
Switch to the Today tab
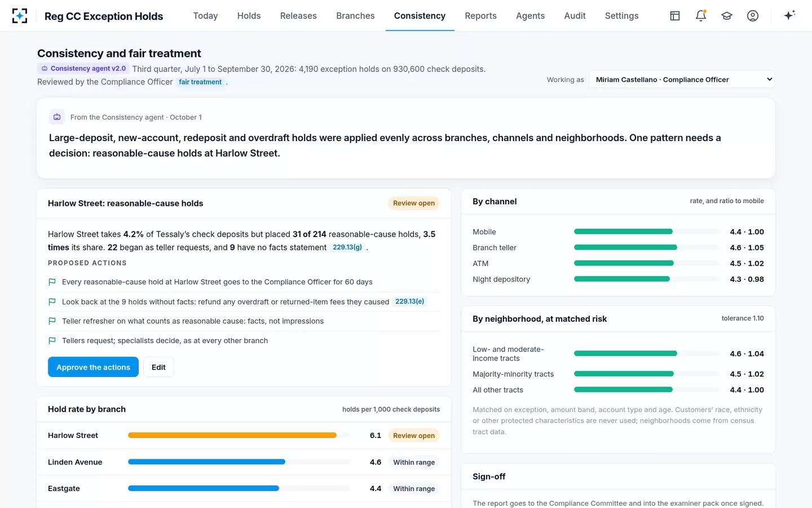205,16
